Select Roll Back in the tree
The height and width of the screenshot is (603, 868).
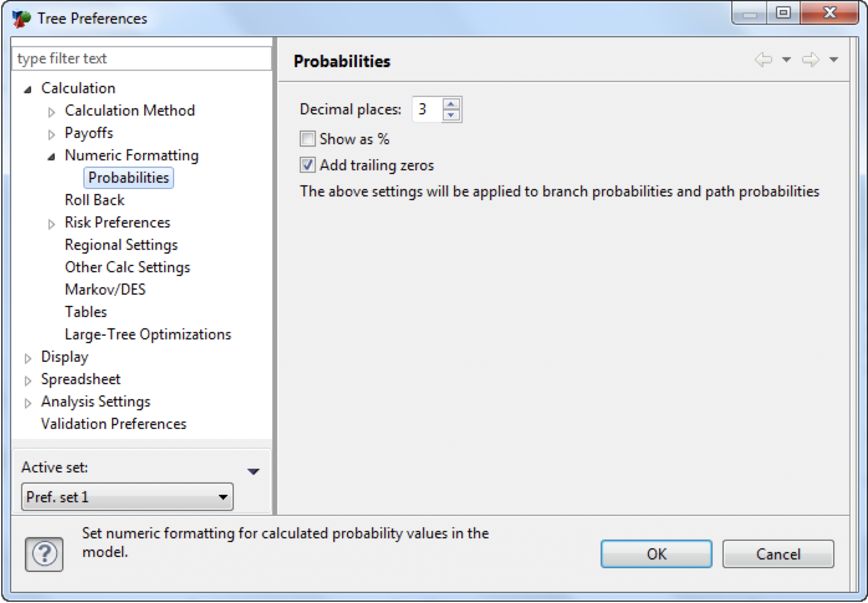[93, 200]
